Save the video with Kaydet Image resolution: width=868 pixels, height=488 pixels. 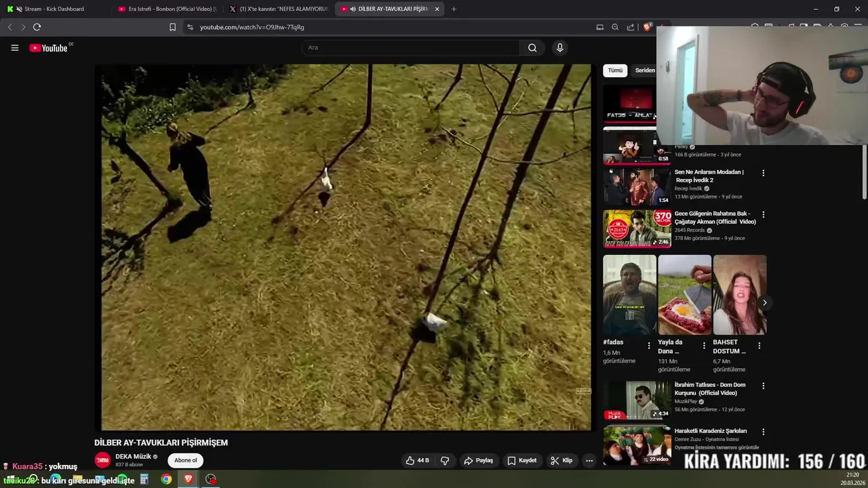click(x=522, y=460)
